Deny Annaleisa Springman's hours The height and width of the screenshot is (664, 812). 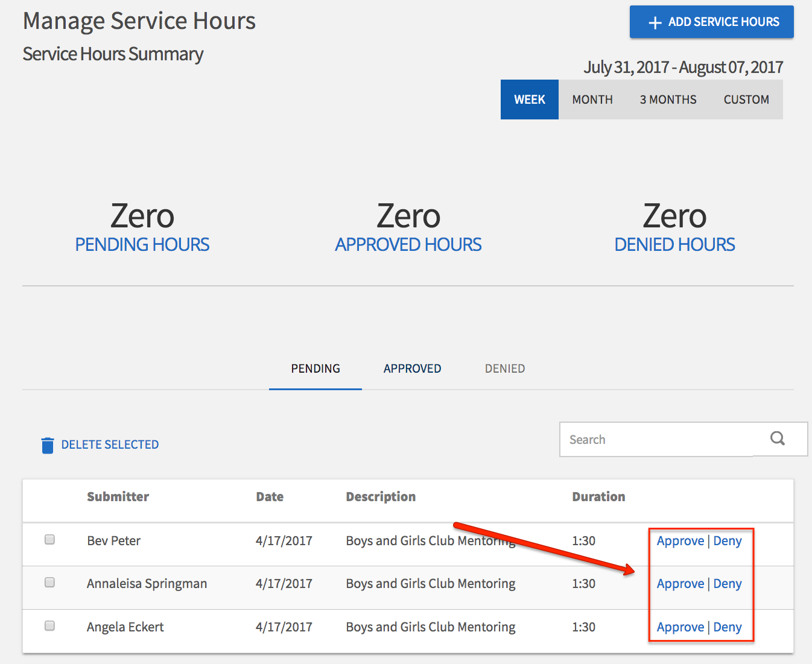tap(728, 584)
